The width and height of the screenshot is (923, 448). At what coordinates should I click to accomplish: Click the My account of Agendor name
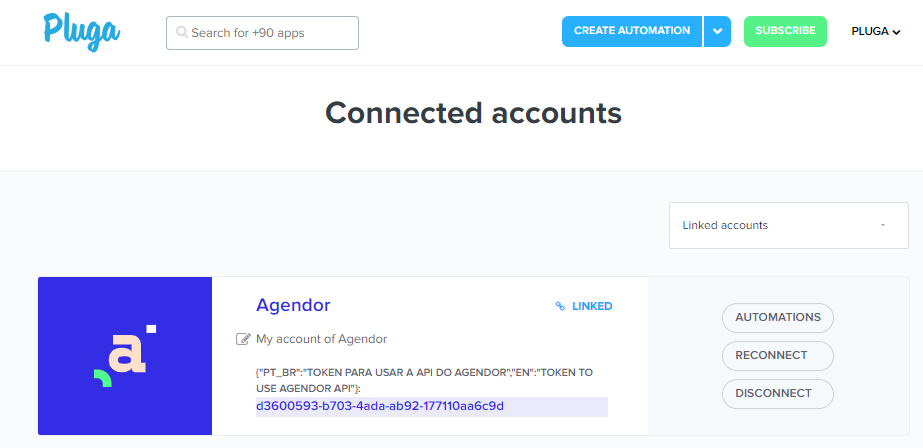tap(321, 339)
